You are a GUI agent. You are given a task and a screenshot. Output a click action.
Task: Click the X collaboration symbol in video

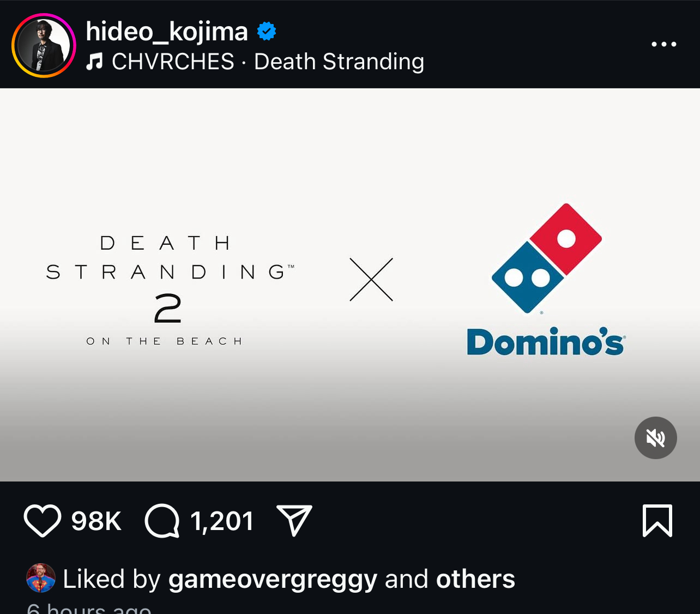(371, 280)
